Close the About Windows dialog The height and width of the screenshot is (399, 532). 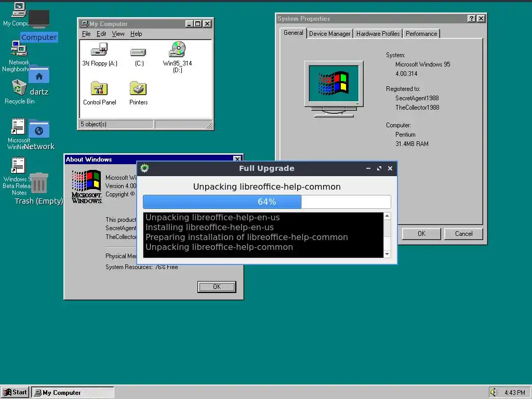237,159
